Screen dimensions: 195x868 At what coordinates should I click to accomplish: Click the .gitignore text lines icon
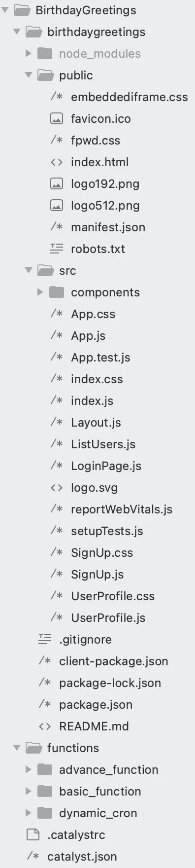[x=45, y=640]
